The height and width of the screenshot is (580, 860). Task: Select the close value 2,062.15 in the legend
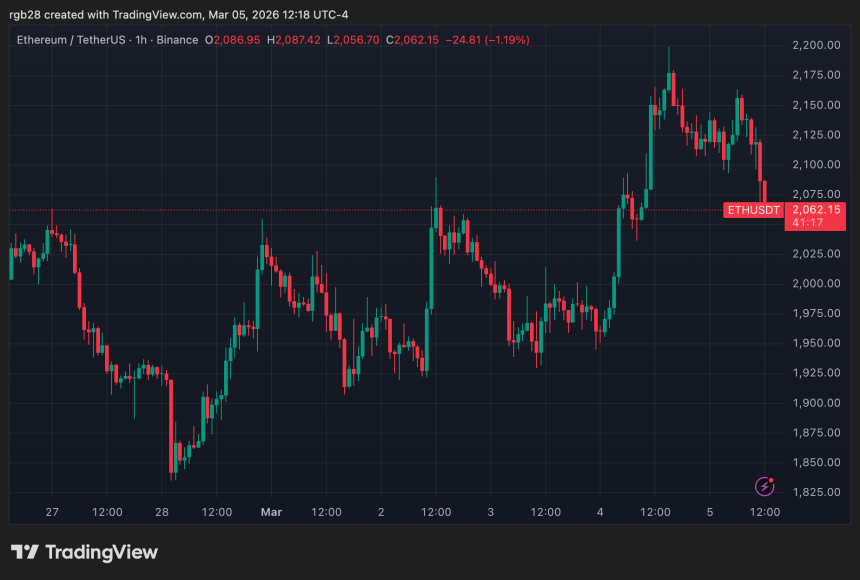[x=413, y=41]
